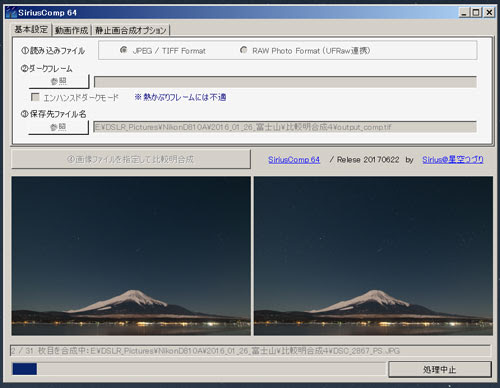This screenshot has width=500, height=388.
Task: Open the Sirius@星空つづり link
Action: coord(453,160)
